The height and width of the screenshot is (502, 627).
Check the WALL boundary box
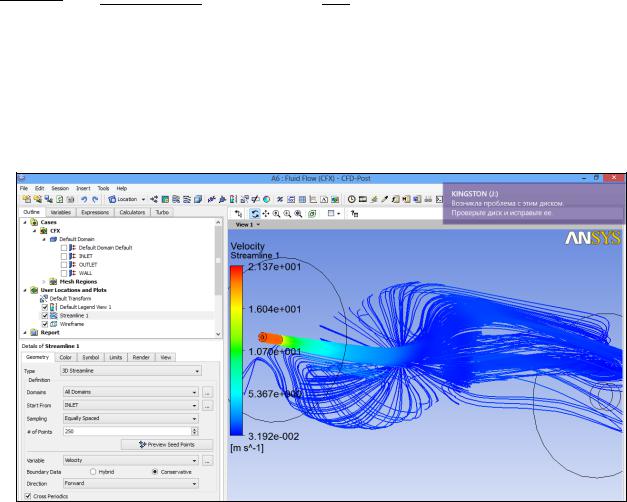64,273
